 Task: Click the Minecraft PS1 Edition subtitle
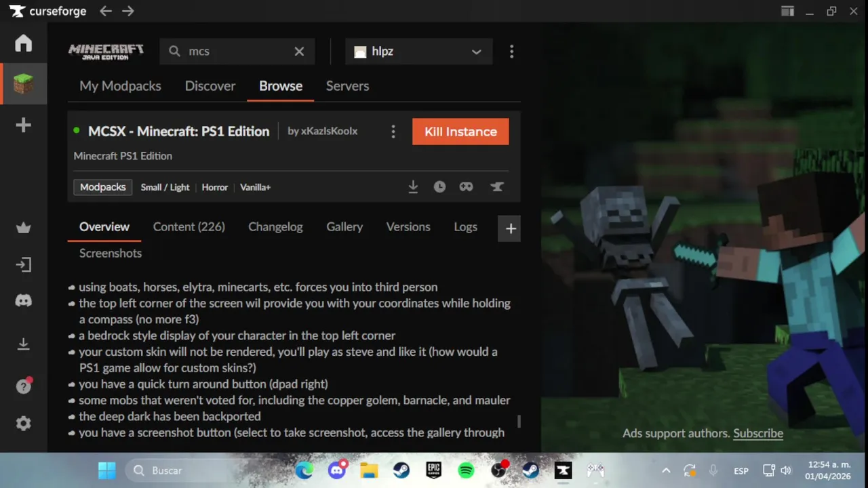tap(123, 156)
